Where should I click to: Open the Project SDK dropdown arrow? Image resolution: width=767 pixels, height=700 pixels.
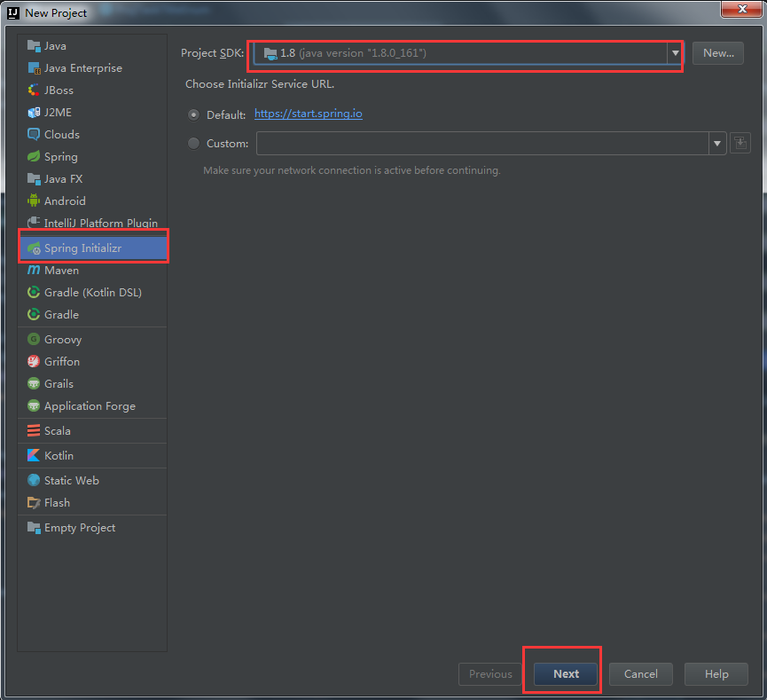(675, 53)
